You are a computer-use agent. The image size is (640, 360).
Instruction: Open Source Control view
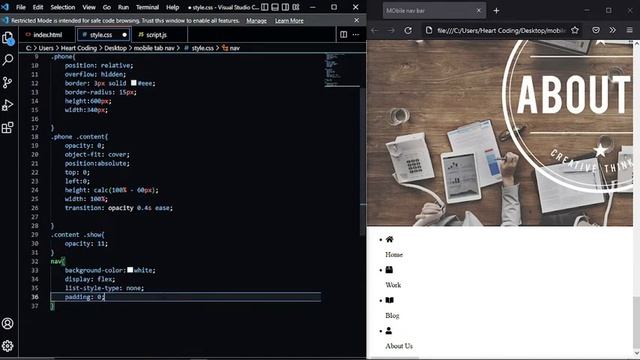point(8,82)
